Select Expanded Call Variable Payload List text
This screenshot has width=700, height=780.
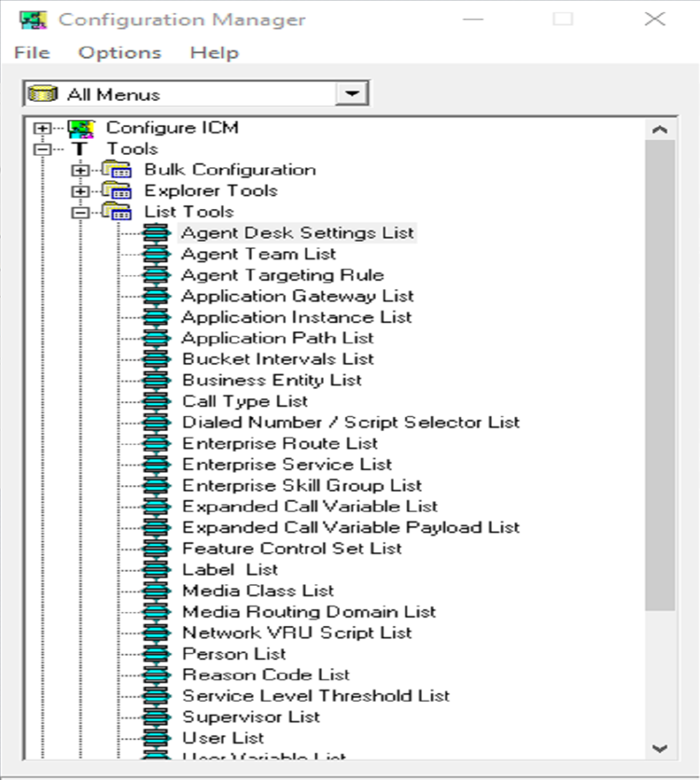coord(351,528)
